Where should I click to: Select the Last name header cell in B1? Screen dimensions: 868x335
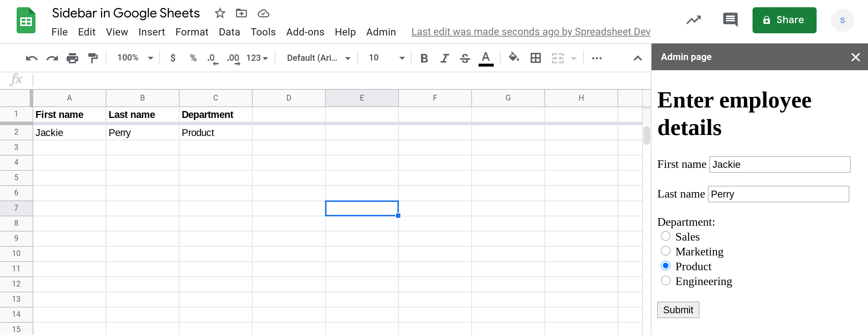pyautogui.click(x=143, y=114)
